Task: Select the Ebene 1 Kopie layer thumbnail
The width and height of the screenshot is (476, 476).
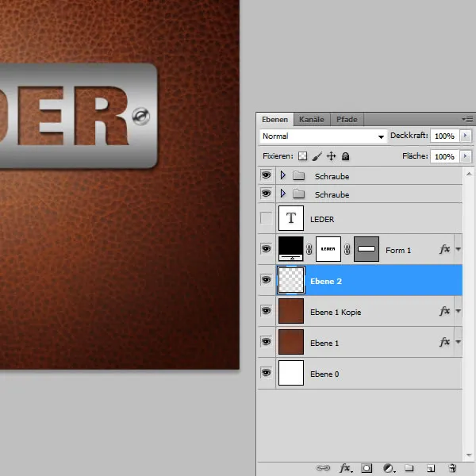Action: tap(290, 312)
